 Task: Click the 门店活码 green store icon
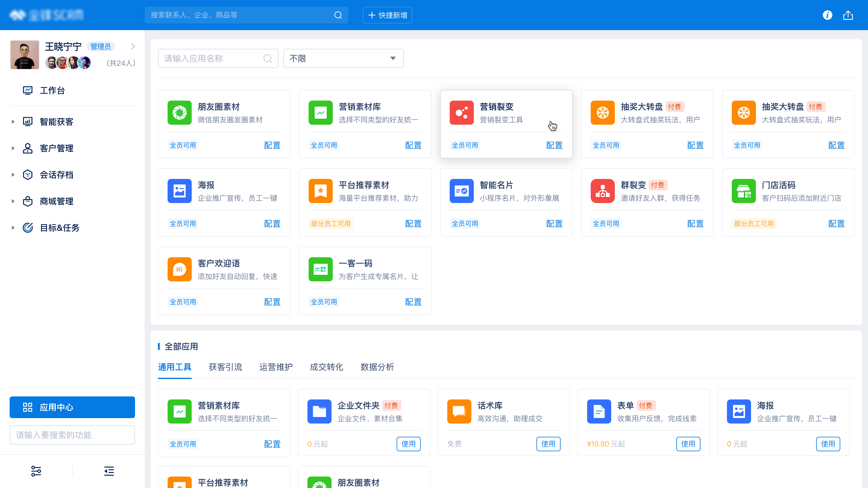pyautogui.click(x=743, y=191)
